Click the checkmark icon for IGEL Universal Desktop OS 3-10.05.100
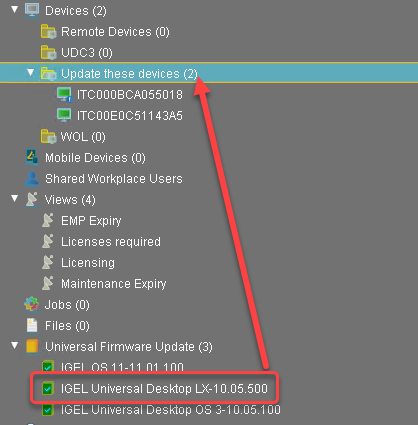 (x=48, y=410)
